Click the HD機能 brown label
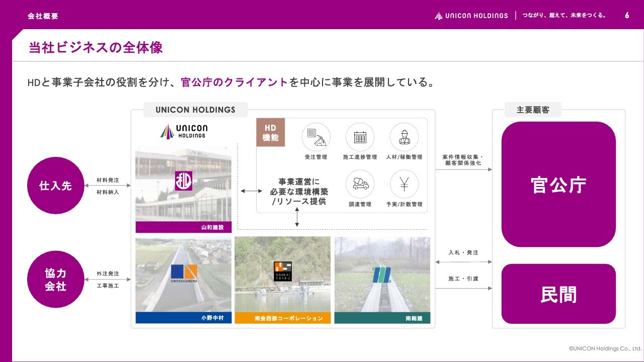Screen dimensions: 644x362 [x=271, y=132]
